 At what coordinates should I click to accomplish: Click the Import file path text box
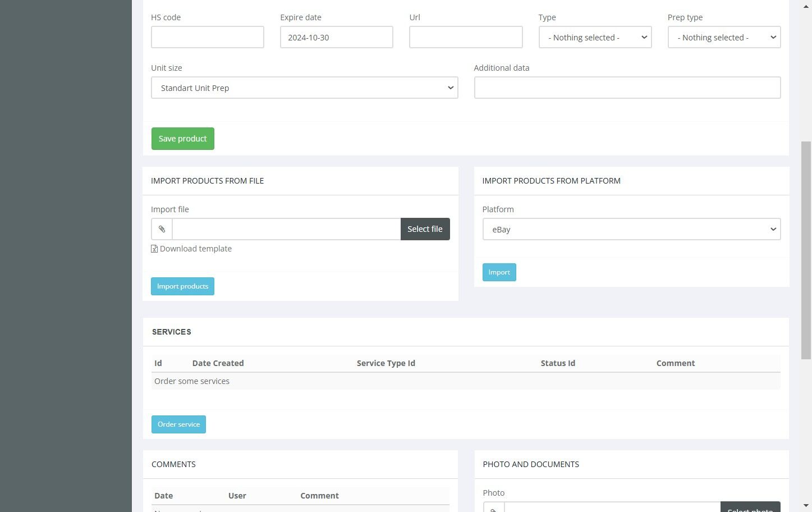[286, 229]
